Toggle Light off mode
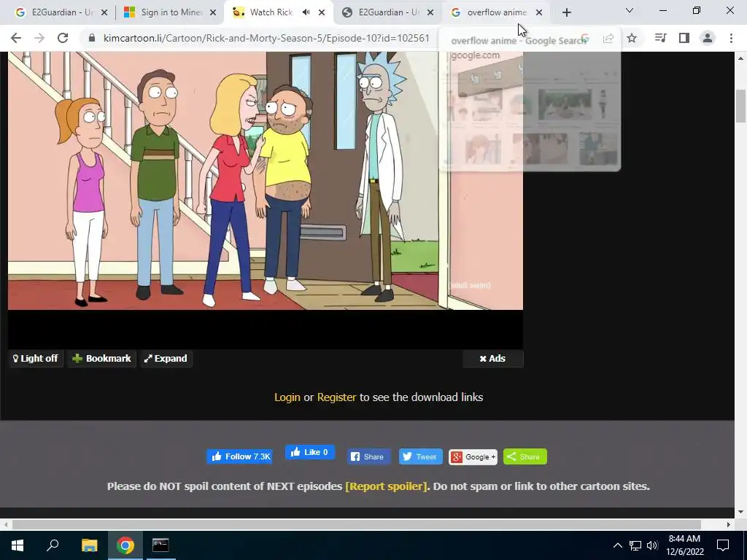 (x=36, y=359)
